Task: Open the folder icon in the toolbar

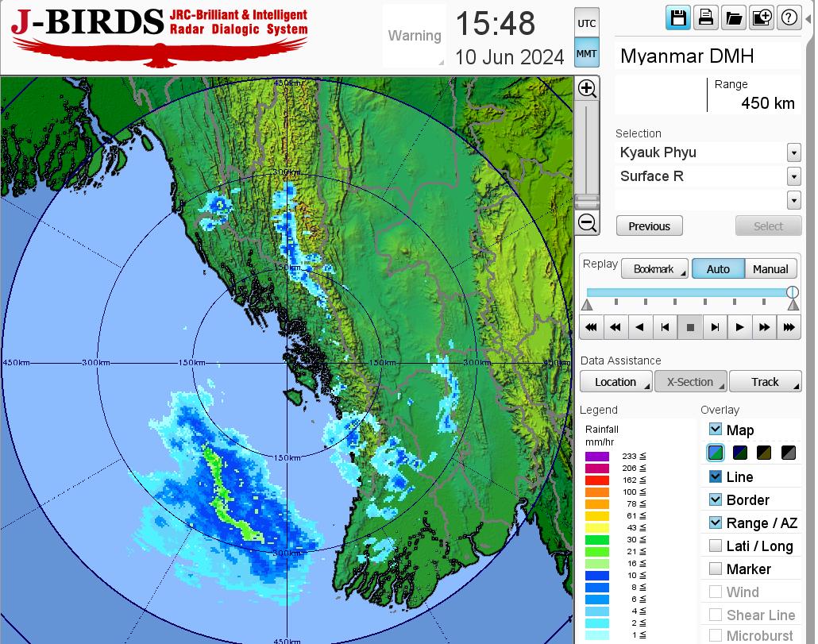Action: click(733, 18)
